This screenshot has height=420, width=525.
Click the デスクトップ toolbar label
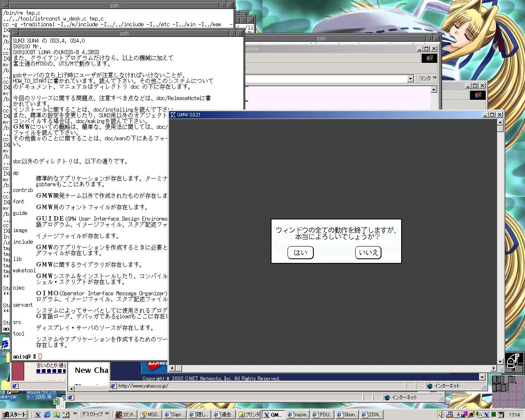click(x=92, y=414)
